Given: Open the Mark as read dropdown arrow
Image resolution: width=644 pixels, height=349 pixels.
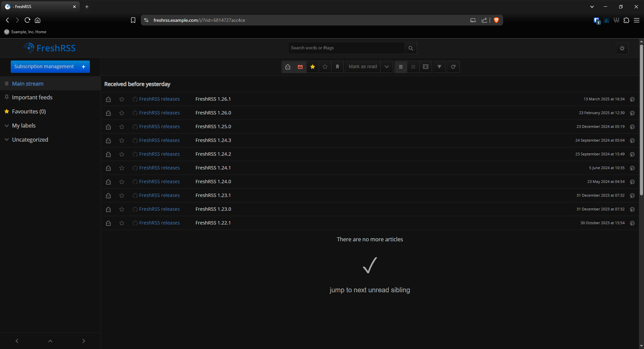Looking at the screenshot, I should [387, 67].
